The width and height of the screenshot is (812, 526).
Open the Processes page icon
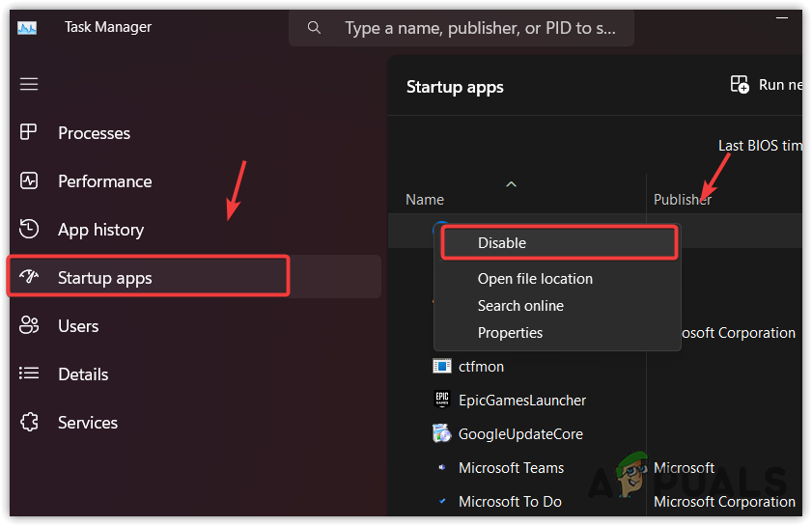[29, 133]
